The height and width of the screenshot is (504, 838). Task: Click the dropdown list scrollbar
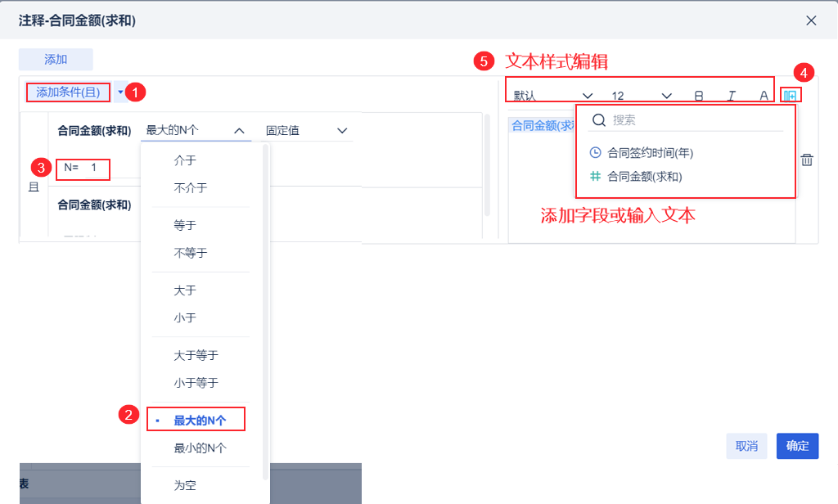(x=266, y=313)
